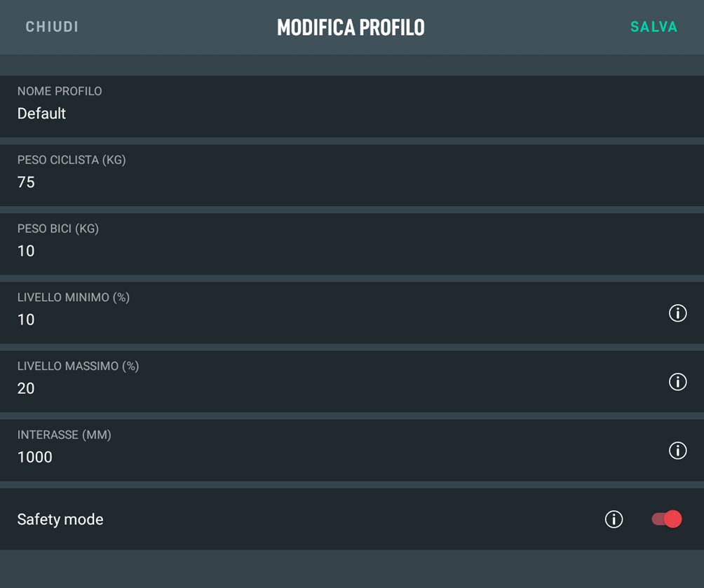Edit Peso Bici value 10
The image size is (704, 588).
[x=352, y=244]
